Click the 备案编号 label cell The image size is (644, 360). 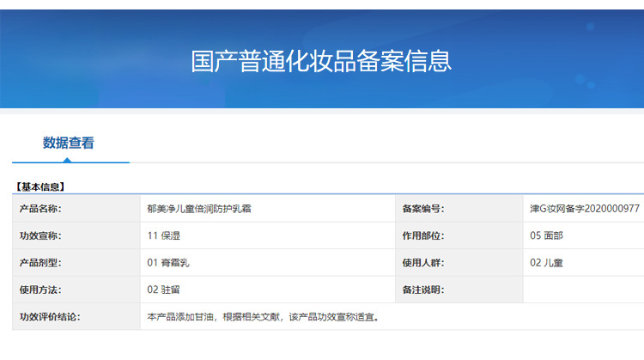(459, 209)
